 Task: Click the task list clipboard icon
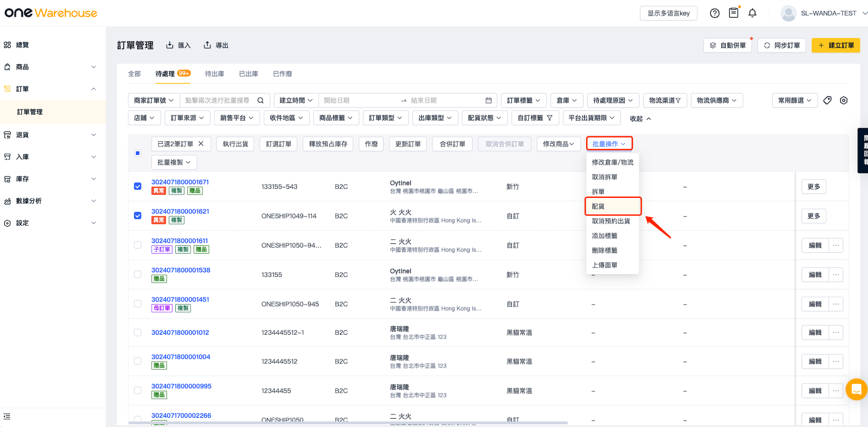tap(734, 13)
